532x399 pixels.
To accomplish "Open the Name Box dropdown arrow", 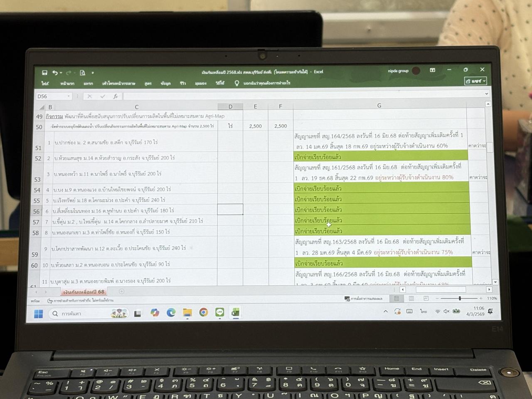I will [69, 96].
